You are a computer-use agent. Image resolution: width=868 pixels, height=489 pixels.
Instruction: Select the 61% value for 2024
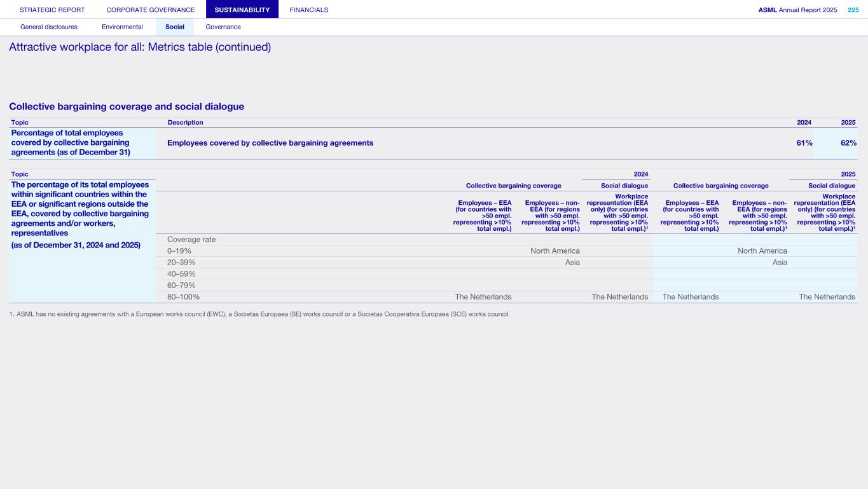pos(804,143)
